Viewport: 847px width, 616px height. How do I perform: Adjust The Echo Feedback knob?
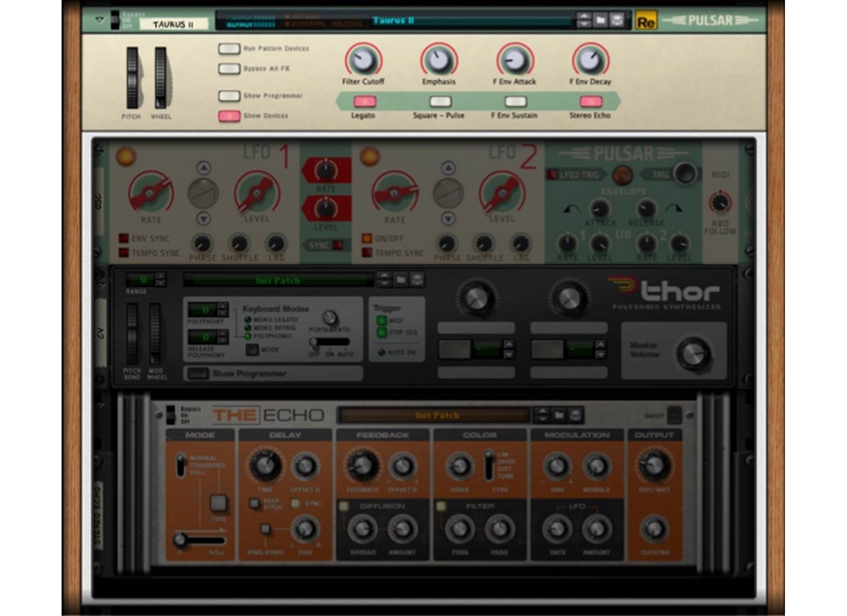(362, 465)
